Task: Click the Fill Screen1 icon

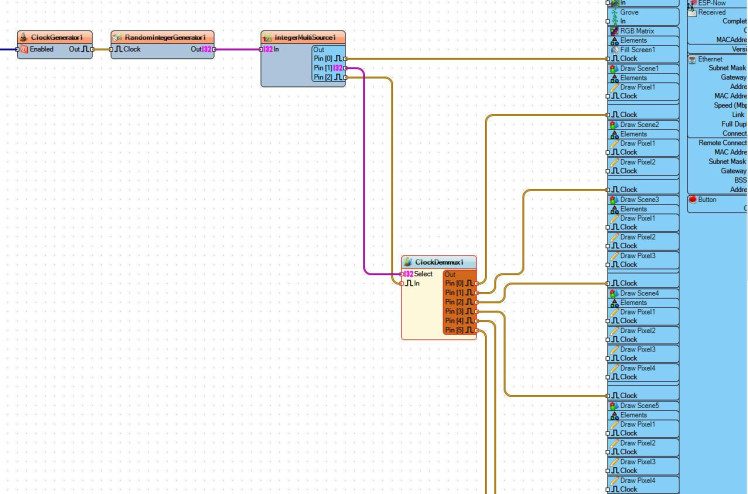Action: point(614,49)
